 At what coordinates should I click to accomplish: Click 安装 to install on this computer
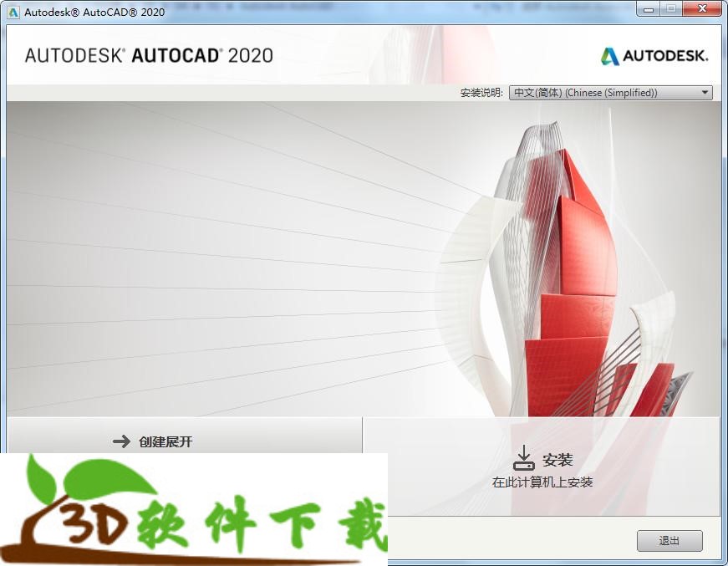tap(542, 467)
